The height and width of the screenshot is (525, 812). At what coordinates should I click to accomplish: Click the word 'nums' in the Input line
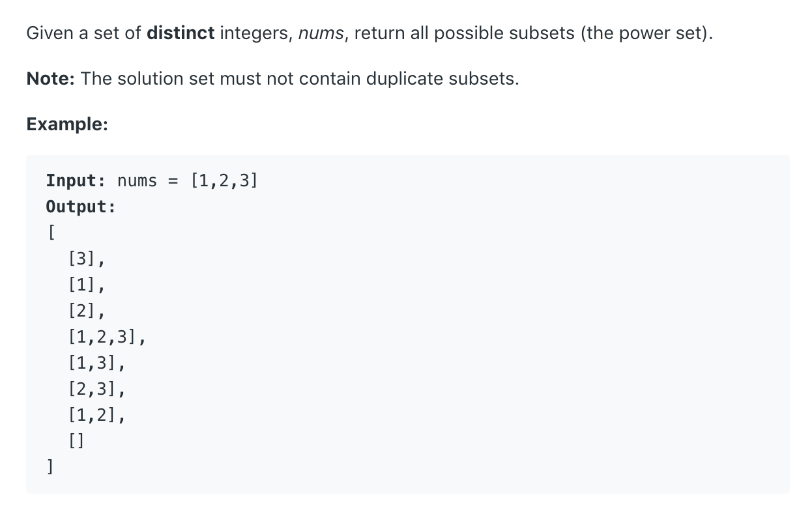[x=138, y=181]
